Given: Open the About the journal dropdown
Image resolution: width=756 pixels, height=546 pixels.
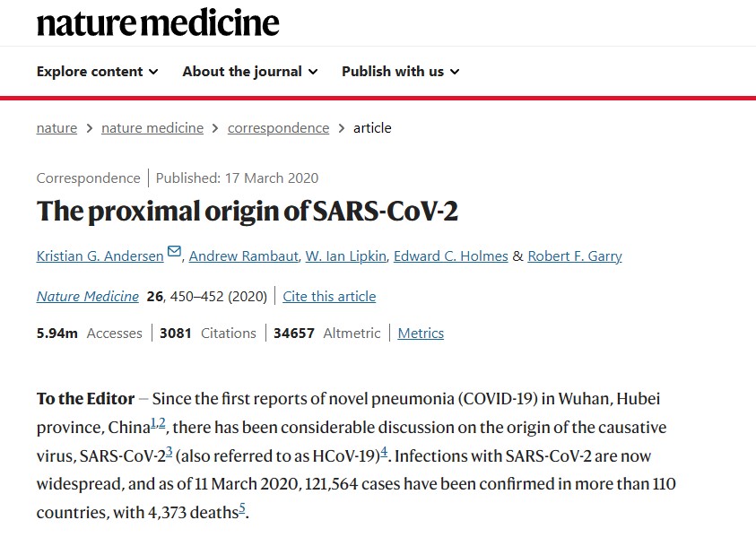Looking at the screenshot, I should [x=249, y=72].
